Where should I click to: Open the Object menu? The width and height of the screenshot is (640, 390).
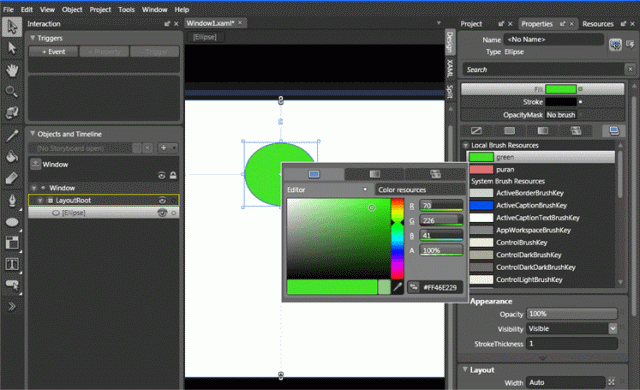pos(72,9)
